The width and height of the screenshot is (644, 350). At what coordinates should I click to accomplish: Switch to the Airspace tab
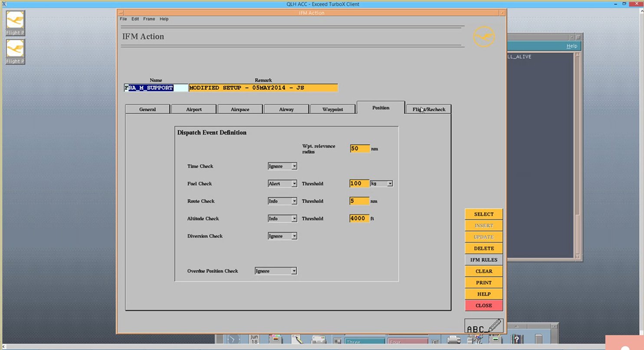(x=240, y=109)
